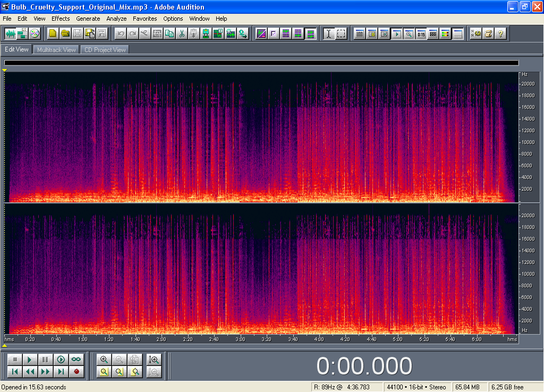Open the Favorites menu
Screen dimensions: 544x392
(x=144, y=19)
